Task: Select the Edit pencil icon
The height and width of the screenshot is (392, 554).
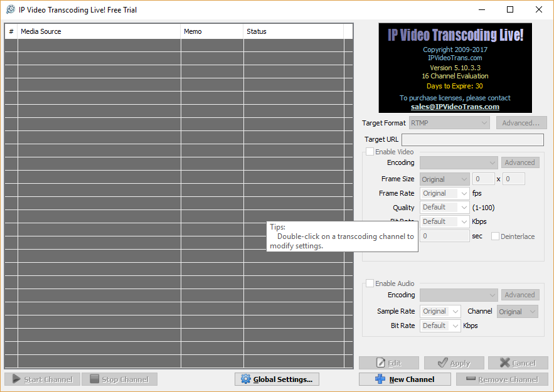Action: [381, 363]
